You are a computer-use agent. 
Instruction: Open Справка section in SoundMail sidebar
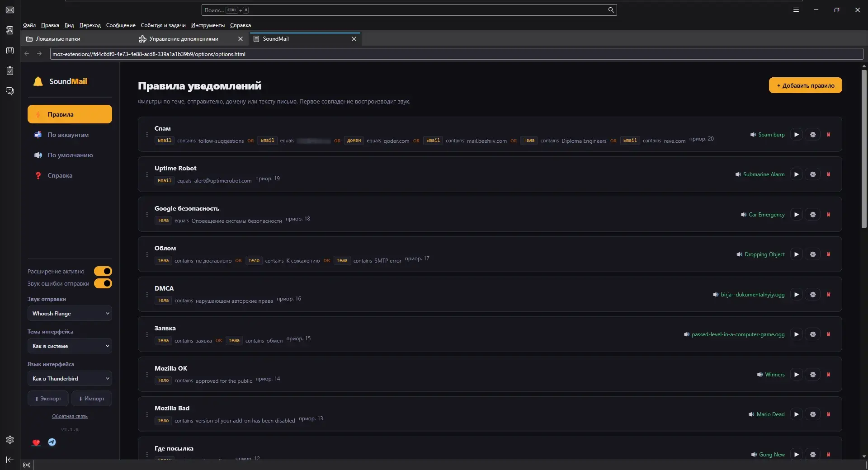click(70, 175)
